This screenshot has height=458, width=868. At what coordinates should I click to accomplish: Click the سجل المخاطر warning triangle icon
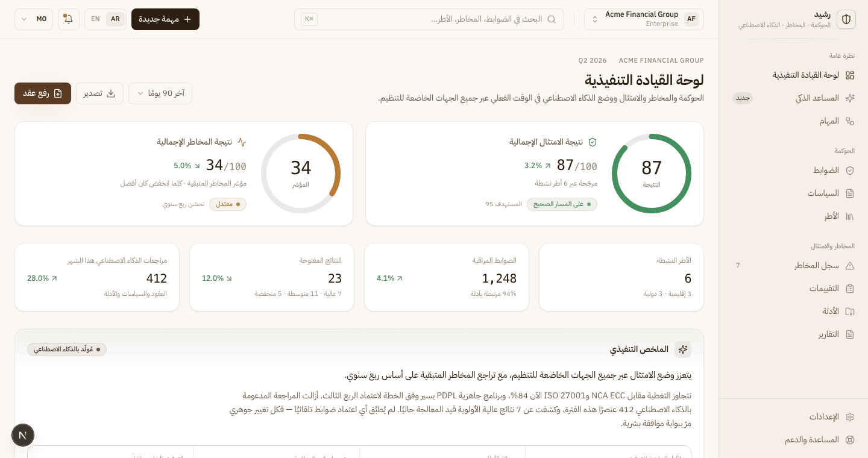tap(850, 266)
